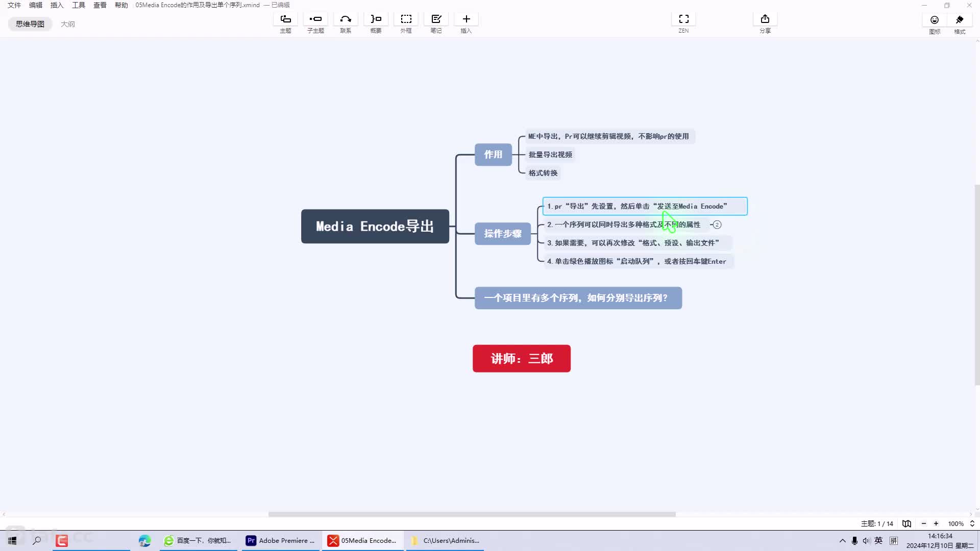
Task: Switch to 05Media Encode XMind taskbar window
Action: 362,540
